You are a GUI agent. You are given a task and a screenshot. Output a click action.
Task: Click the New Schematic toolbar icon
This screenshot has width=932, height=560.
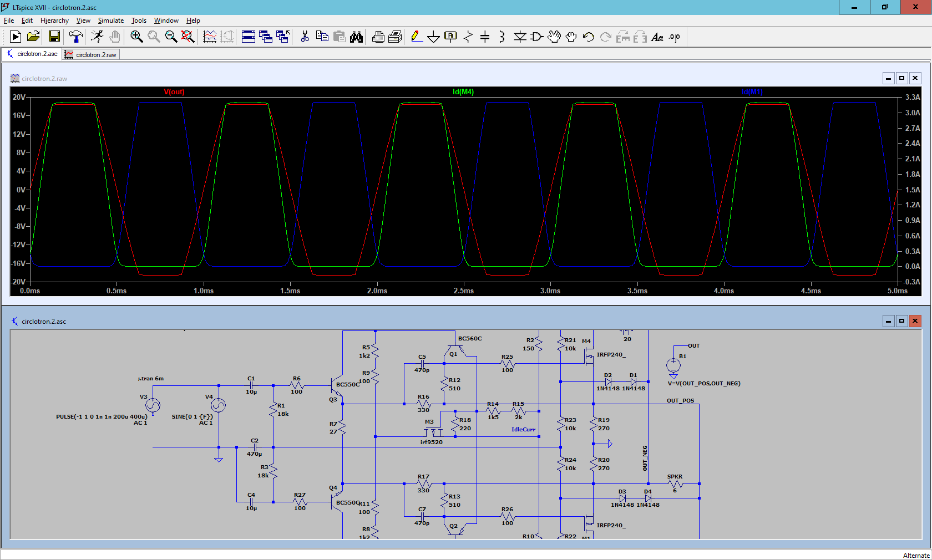click(x=16, y=37)
